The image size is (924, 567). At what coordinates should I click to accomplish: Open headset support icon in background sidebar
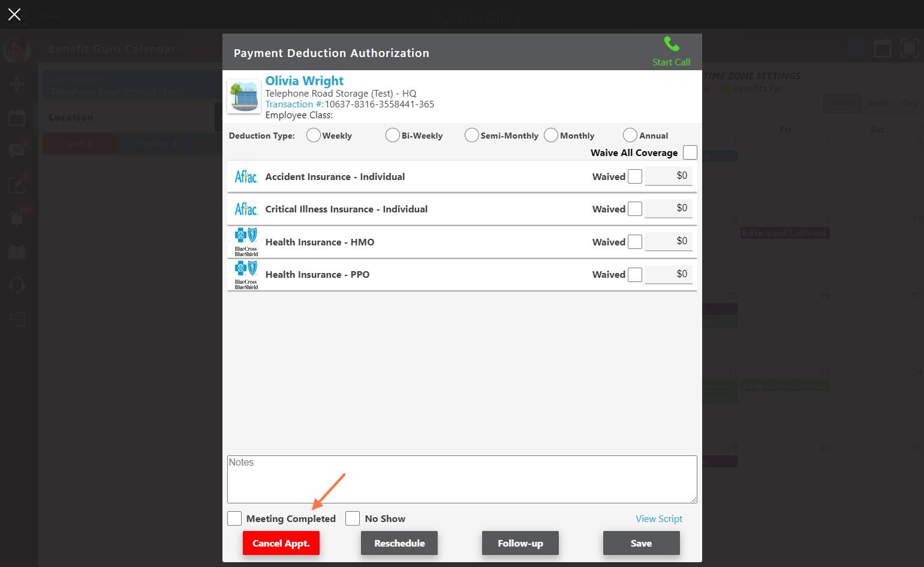(x=17, y=285)
